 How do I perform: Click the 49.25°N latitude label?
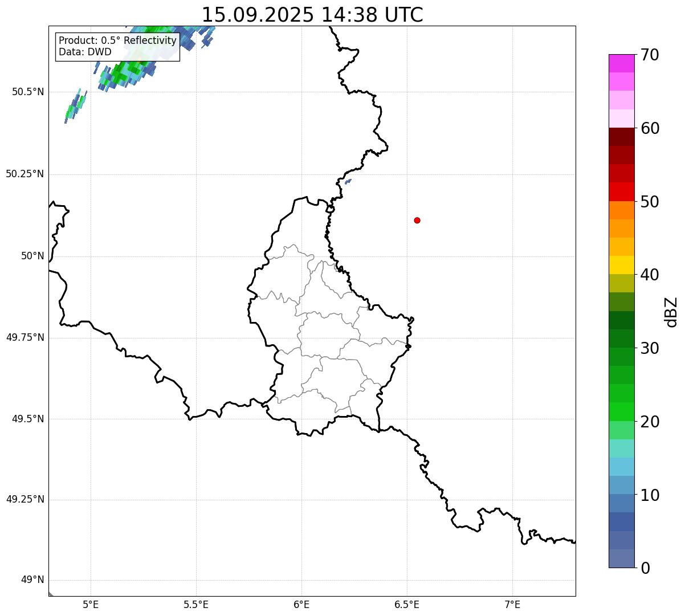25,500
